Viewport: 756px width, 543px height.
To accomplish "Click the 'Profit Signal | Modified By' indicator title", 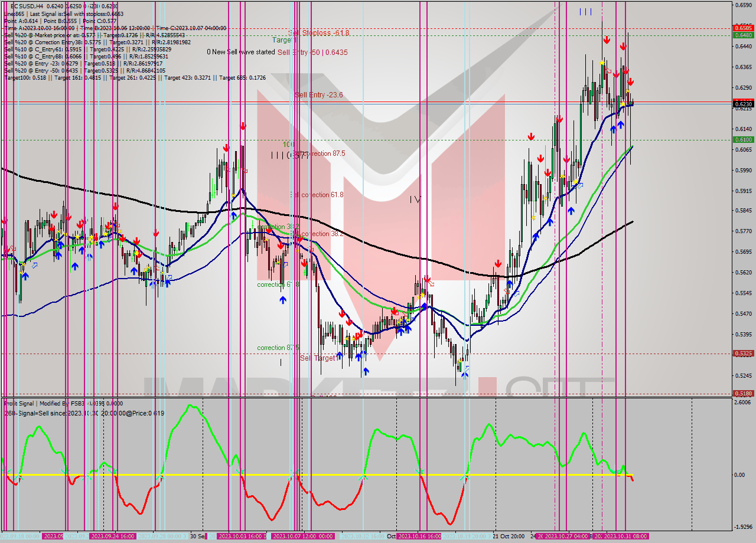I will pyautogui.click(x=63, y=404).
